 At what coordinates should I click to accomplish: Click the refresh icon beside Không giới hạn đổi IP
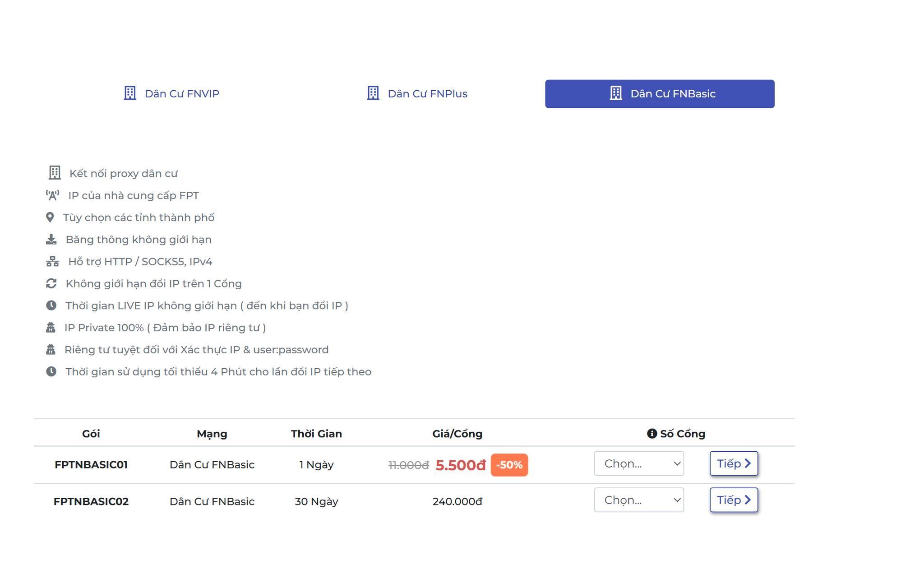point(51,283)
